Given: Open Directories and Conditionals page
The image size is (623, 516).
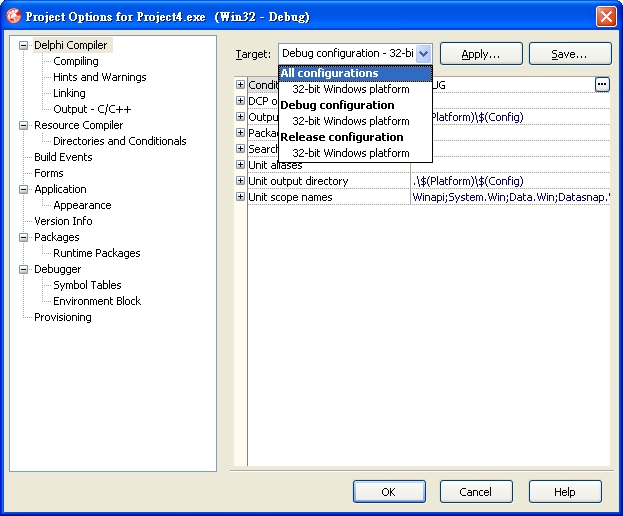Looking at the screenshot, I should coord(120,141).
